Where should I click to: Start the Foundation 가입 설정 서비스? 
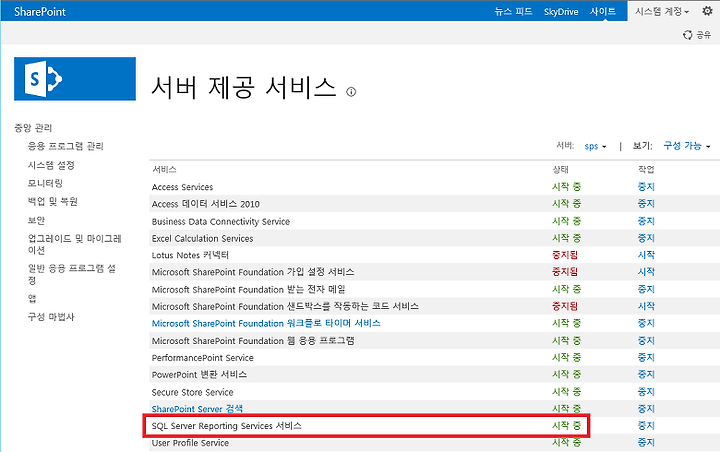pyautogui.click(x=646, y=272)
